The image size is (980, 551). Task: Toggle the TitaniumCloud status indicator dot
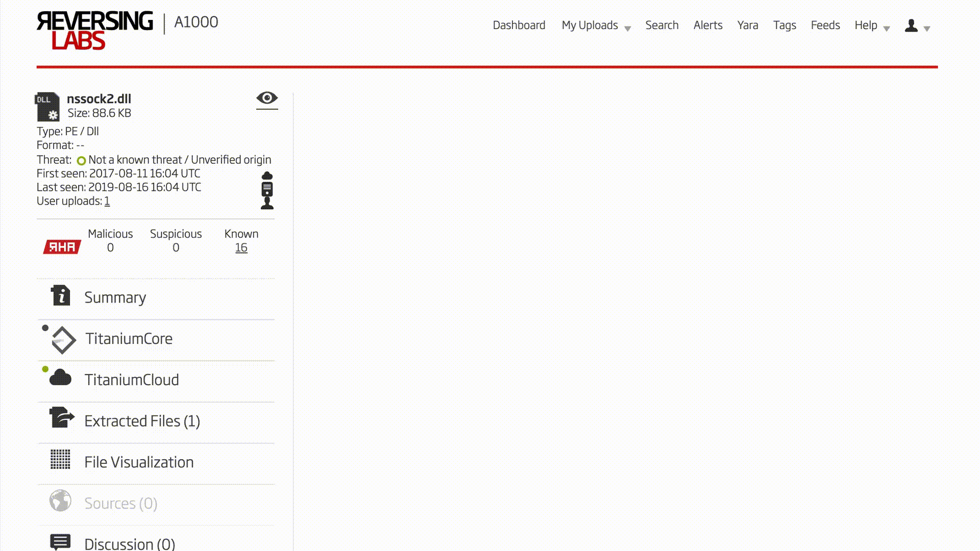pos(45,369)
